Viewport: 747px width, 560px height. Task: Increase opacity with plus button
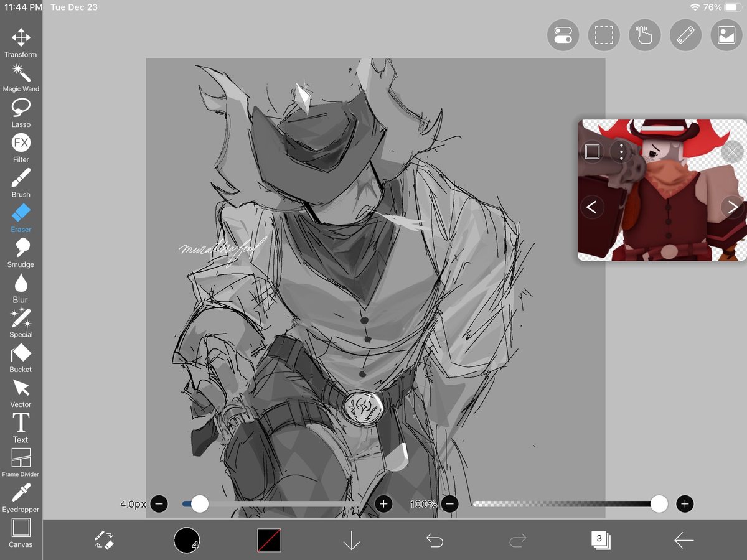[x=685, y=504]
